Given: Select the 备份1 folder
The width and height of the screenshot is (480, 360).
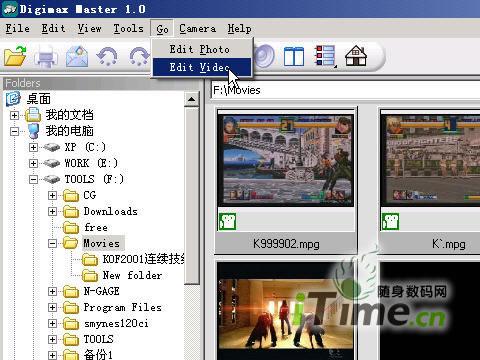Looking at the screenshot, I should (98, 354).
